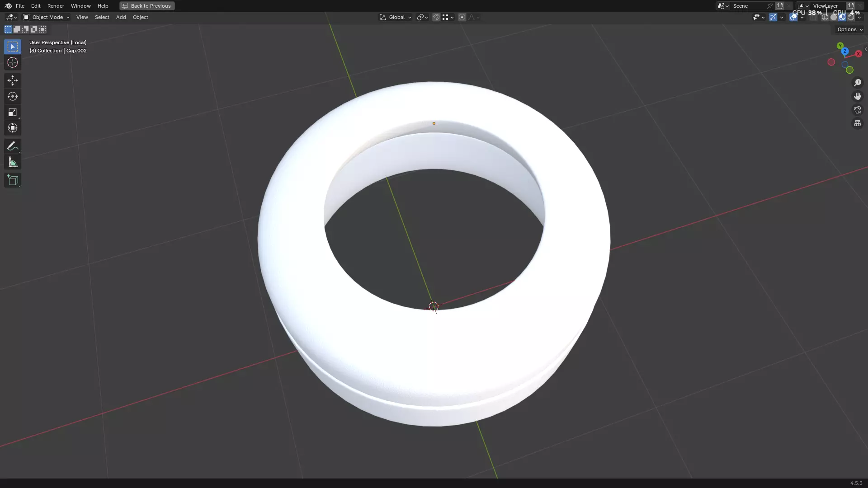Click the Add View Layer icon
The image size is (868, 488).
(851, 6)
